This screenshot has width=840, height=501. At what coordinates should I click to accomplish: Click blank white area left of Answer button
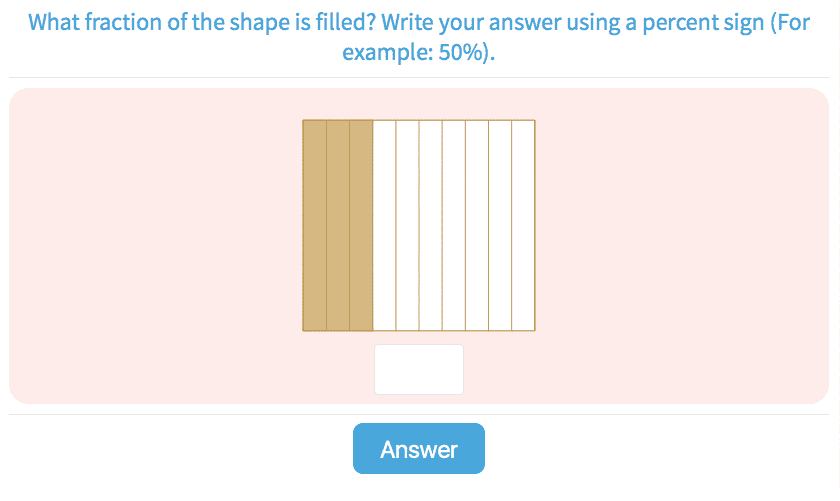pos(180,449)
